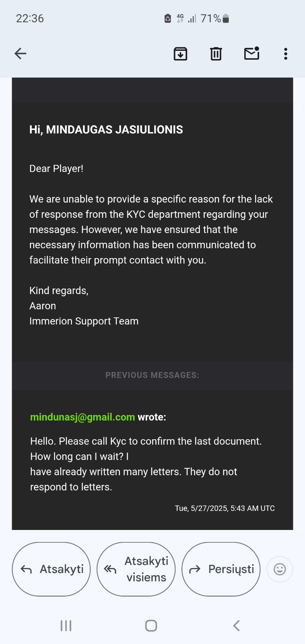
Task: Tap the battery percentage indicator
Action: pos(210,18)
